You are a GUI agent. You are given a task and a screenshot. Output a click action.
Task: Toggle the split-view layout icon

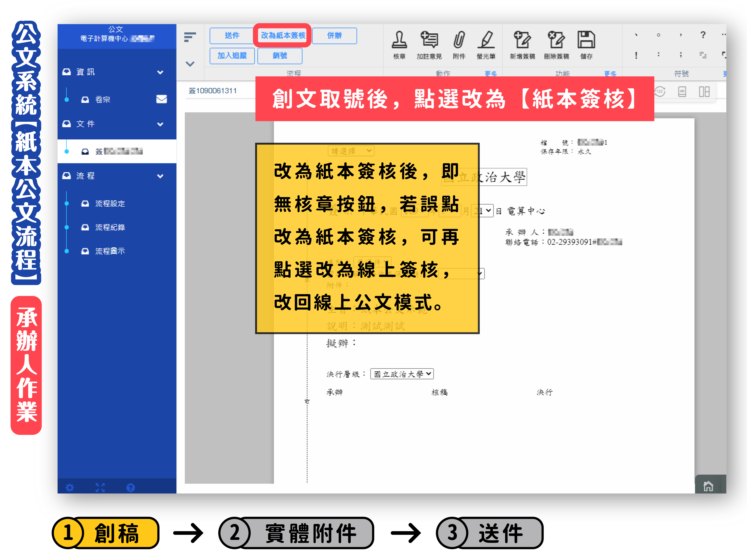[x=704, y=91]
